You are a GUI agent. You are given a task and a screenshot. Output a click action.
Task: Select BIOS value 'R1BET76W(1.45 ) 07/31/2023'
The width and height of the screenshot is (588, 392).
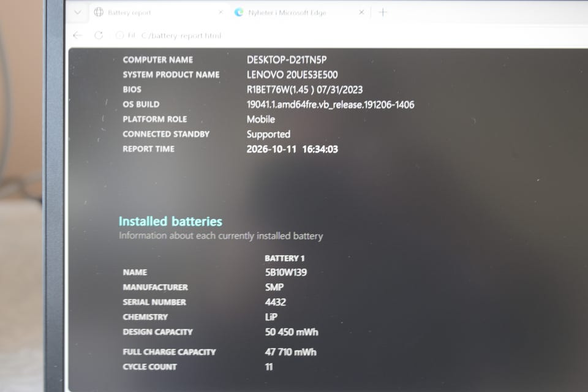pos(304,89)
